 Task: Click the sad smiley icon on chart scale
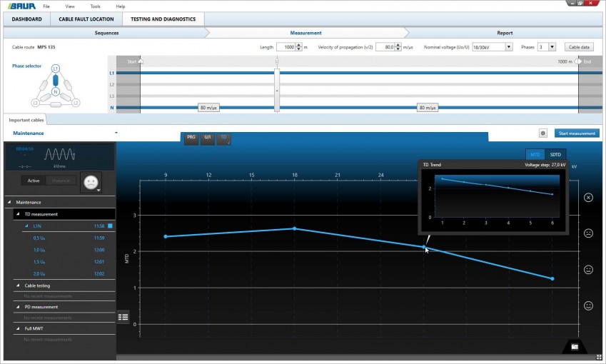pyautogui.click(x=588, y=233)
